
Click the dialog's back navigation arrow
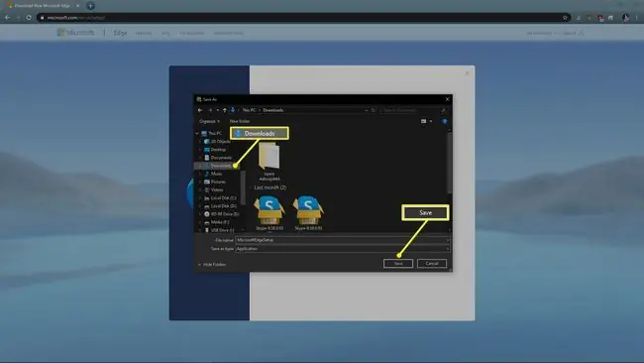click(x=200, y=110)
